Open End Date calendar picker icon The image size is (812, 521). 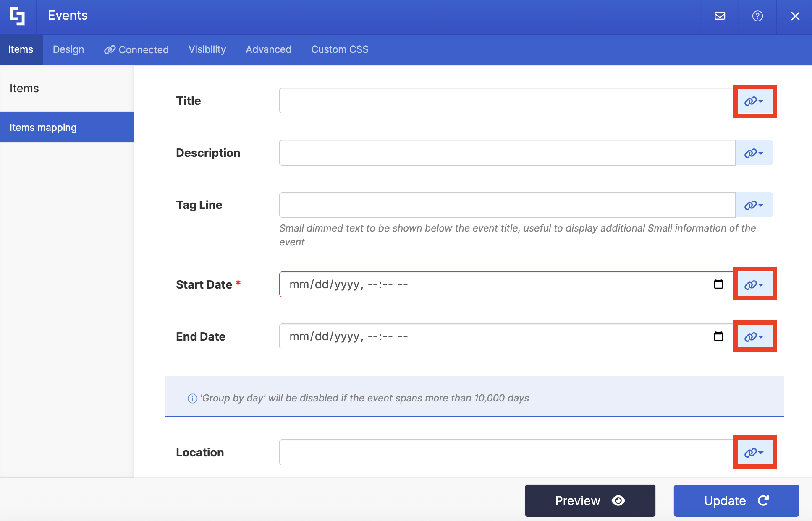718,336
